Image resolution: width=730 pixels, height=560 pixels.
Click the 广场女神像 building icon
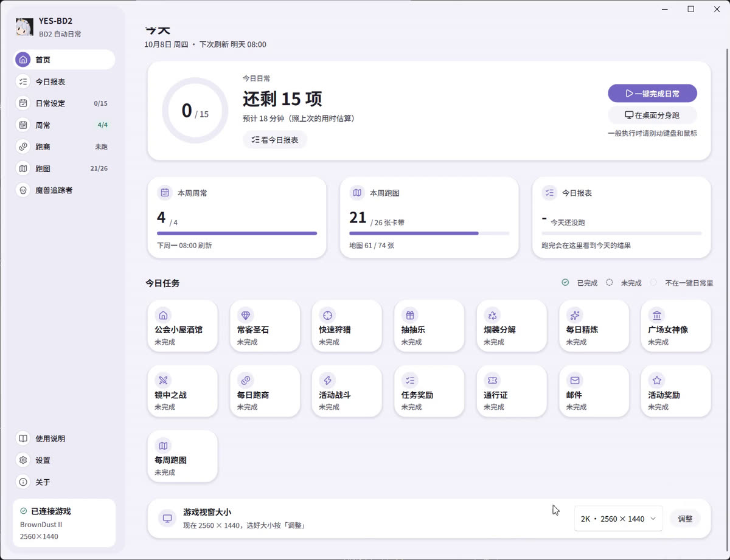657,315
